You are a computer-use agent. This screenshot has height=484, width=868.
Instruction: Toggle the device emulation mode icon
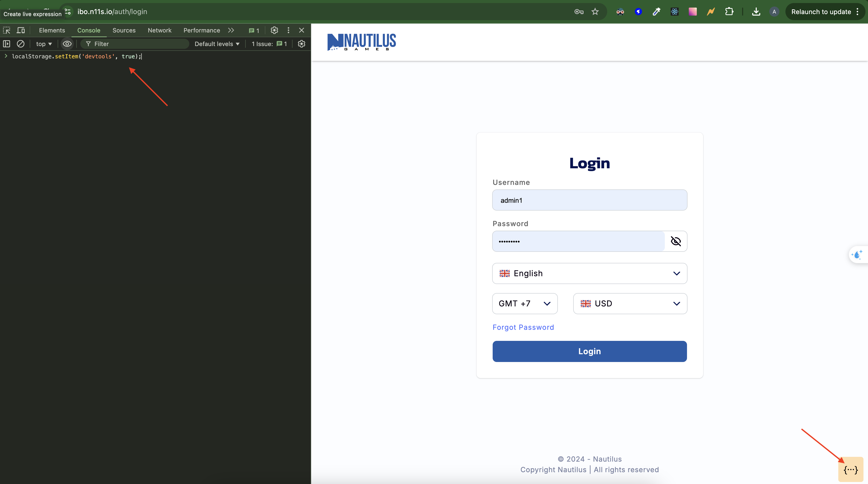21,30
